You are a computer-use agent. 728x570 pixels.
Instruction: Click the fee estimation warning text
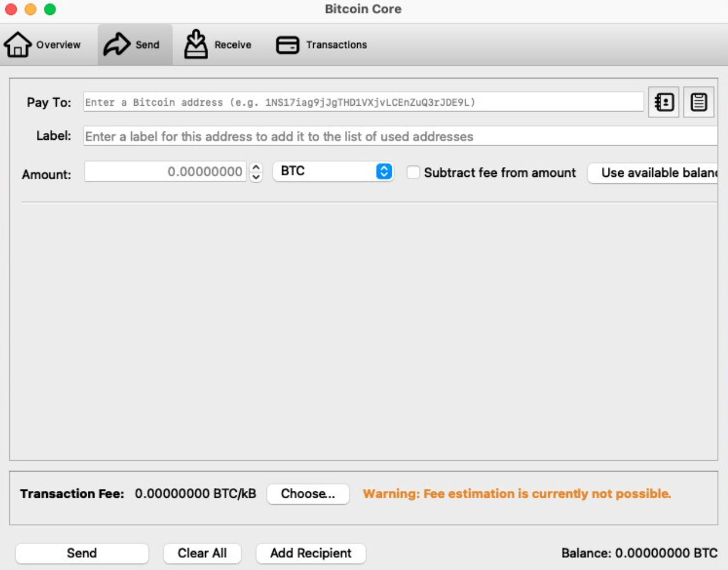point(517,494)
